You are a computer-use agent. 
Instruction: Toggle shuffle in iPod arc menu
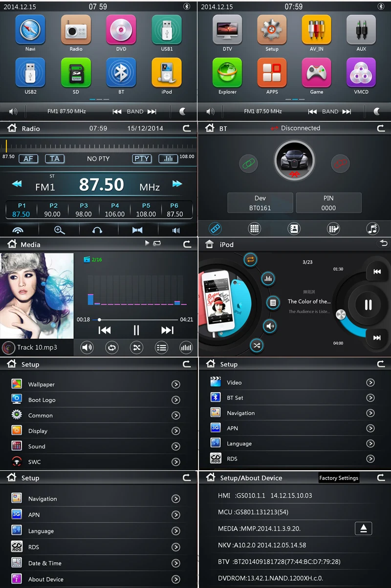point(257,345)
